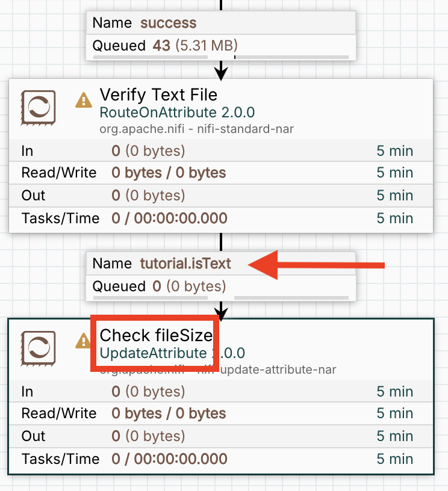
Task: Click the Check fileSize processor icon
Action: coord(38,348)
